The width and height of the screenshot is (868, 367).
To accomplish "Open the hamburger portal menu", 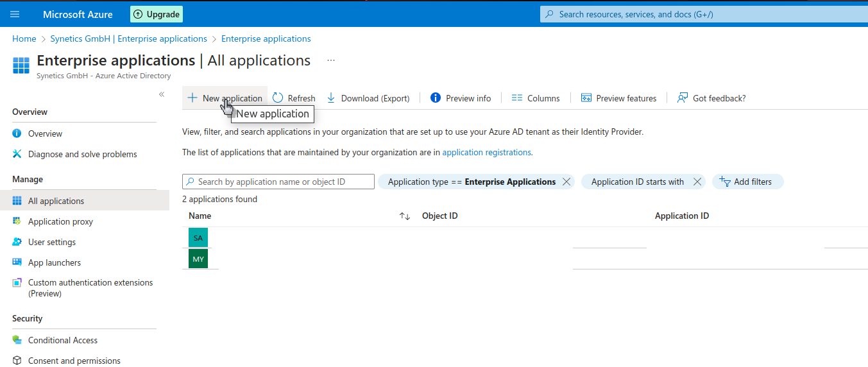I will point(15,14).
